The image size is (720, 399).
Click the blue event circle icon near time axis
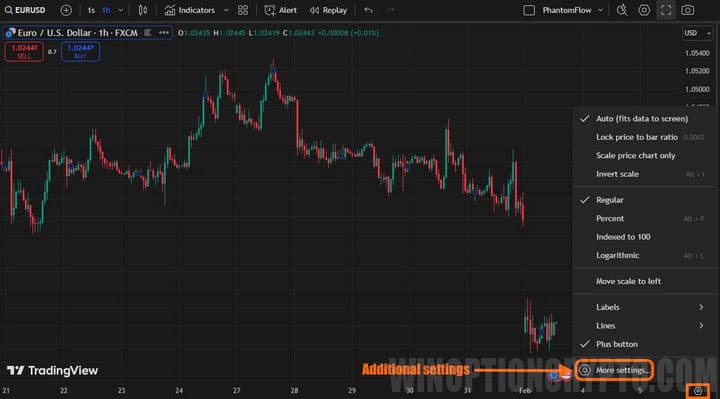(554, 376)
